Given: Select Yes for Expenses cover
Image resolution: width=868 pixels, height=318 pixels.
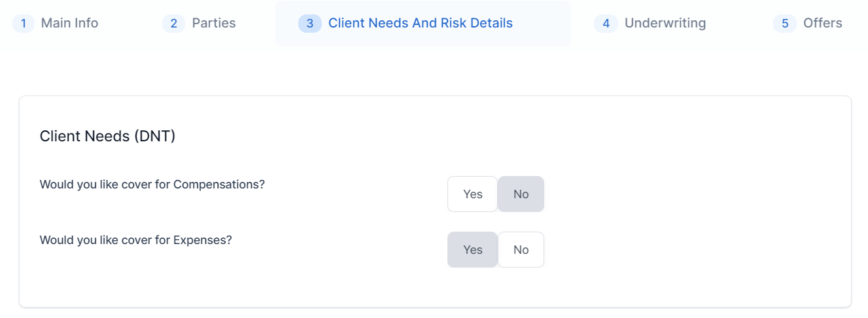Looking at the screenshot, I should (x=472, y=250).
